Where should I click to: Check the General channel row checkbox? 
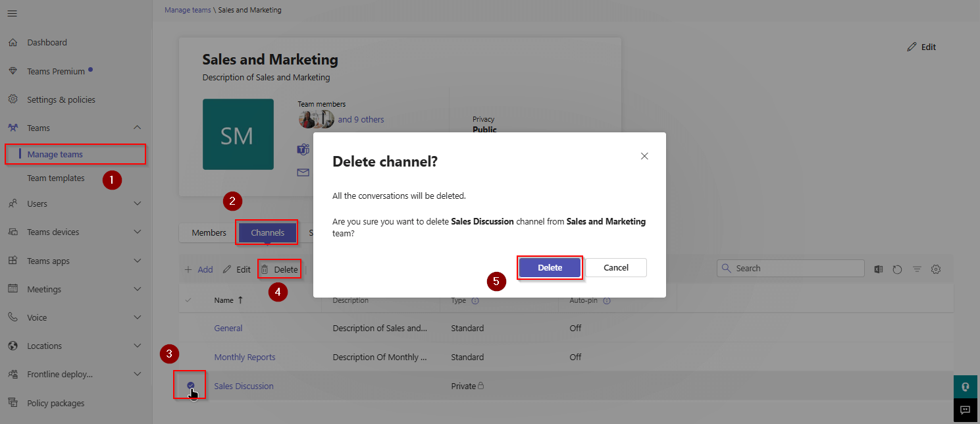(190, 328)
